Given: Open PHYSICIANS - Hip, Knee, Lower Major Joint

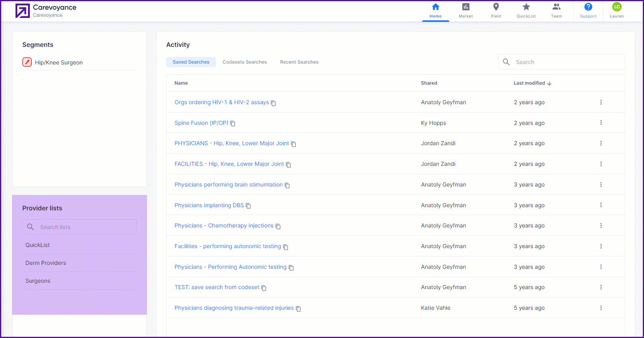Looking at the screenshot, I should (232, 143).
